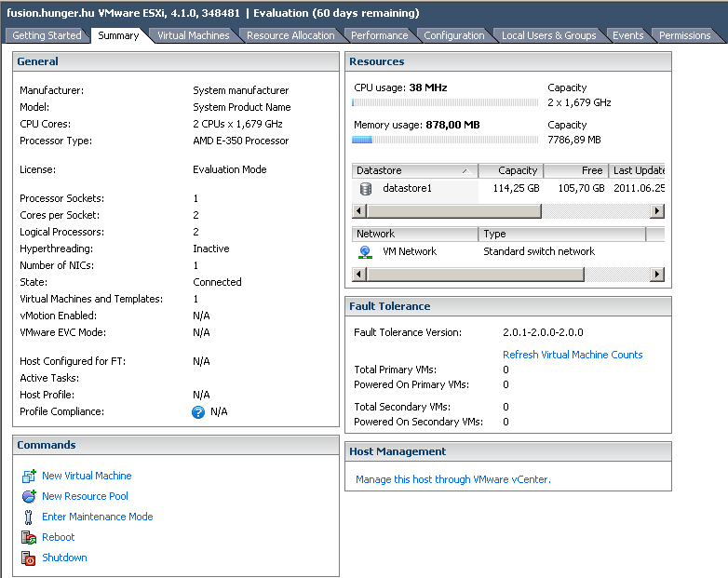Open the Resource Allocation tab
Image resolution: width=728 pixels, height=578 pixels.
(x=290, y=35)
